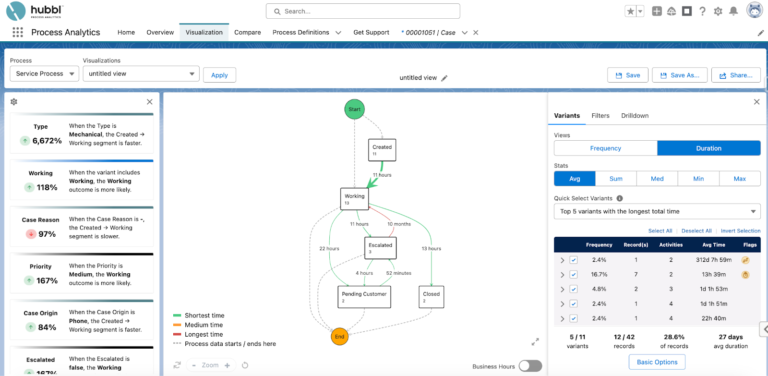768x376 pixels.
Task: Click the green Start node
Action: pyautogui.click(x=354, y=109)
